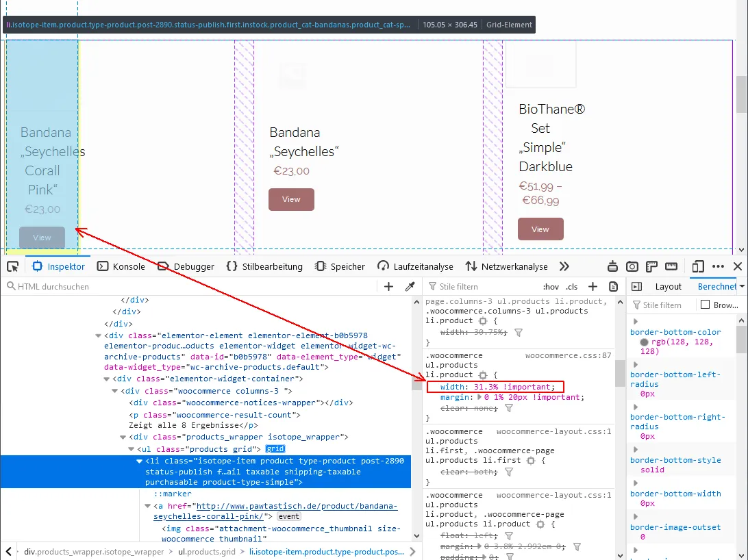Expand the margin shorthand triangle

coord(479,397)
